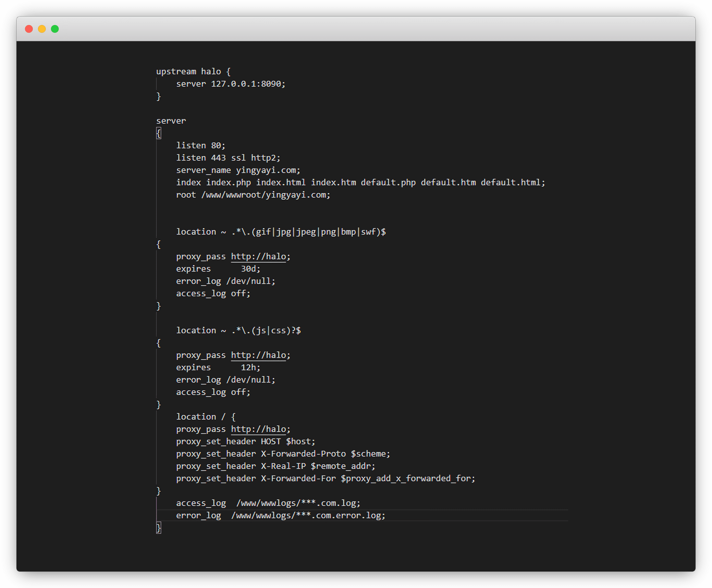Click the yellow minimize window button
The height and width of the screenshot is (588, 712).
42,29
